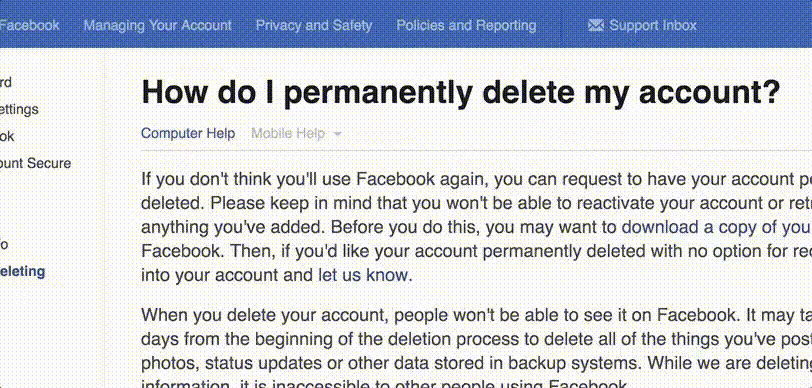Click the sidebar item ending in 'rd'
The width and height of the screenshot is (812, 388).
coord(6,82)
